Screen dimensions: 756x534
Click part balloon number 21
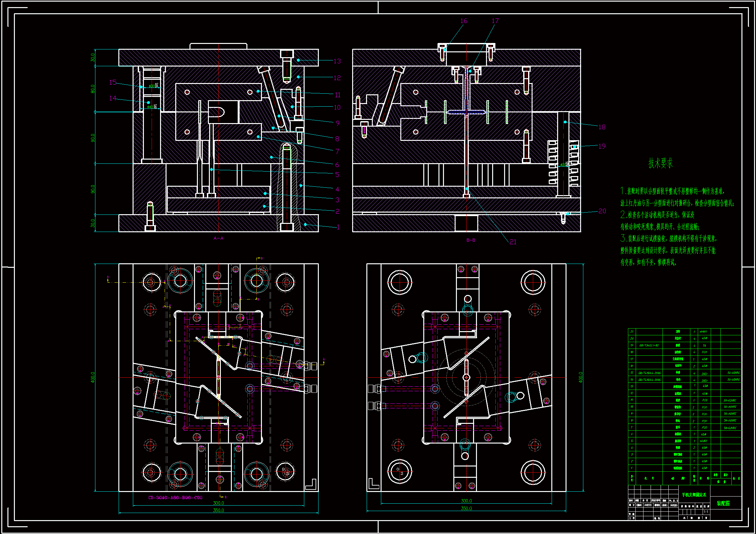click(513, 242)
